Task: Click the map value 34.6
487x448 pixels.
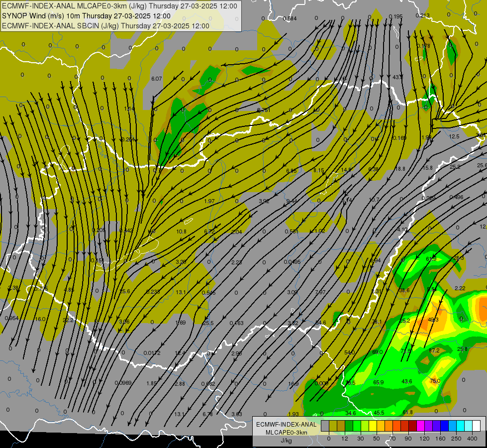Action: point(351,413)
